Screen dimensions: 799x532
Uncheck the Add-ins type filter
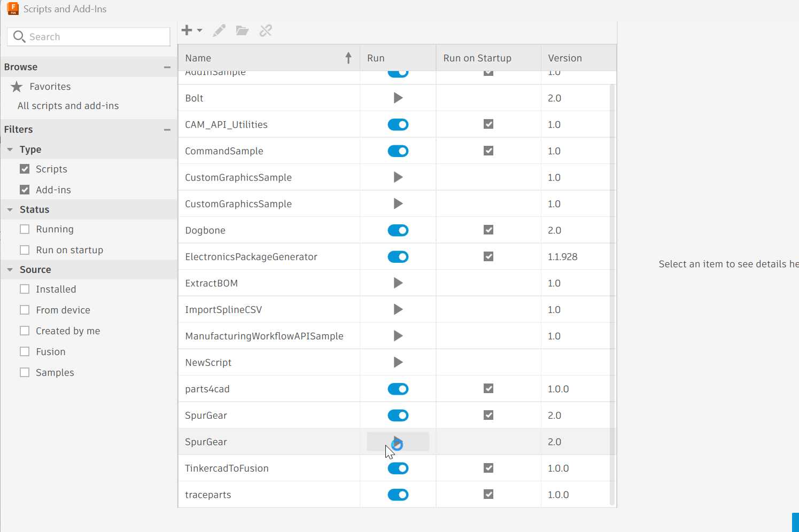(x=25, y=190)
